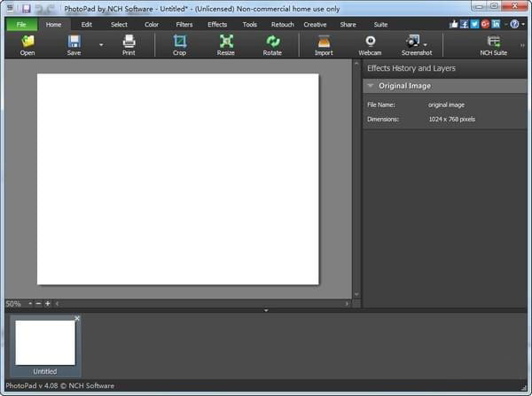Open the File menu
Viewport: 532px width, 396px height.
21,25
